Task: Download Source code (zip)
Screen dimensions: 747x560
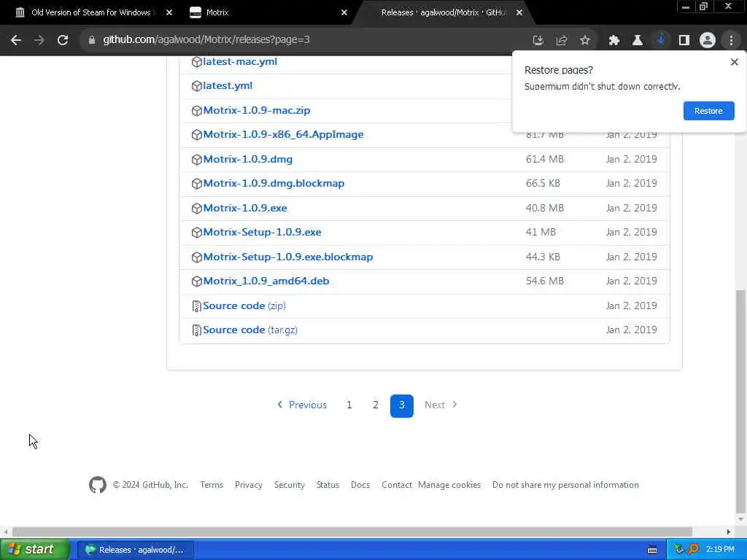Action: pos(244,306)
